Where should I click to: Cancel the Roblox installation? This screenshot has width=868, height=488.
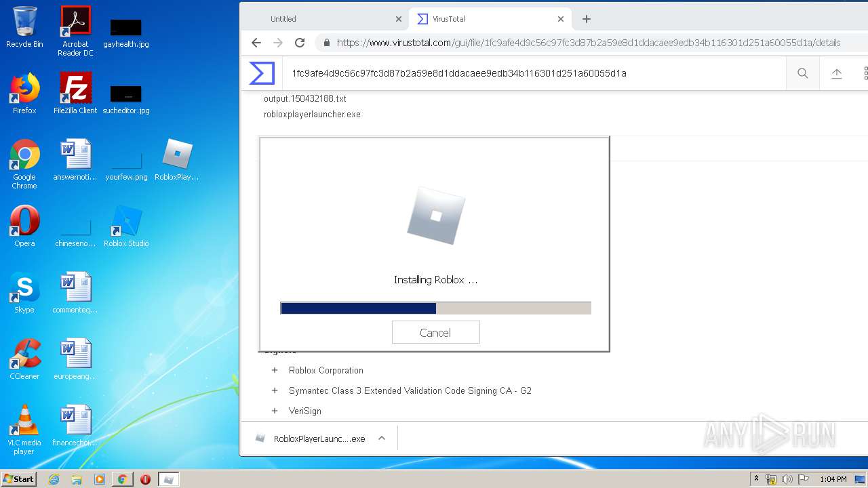click(x=435, y=332)
